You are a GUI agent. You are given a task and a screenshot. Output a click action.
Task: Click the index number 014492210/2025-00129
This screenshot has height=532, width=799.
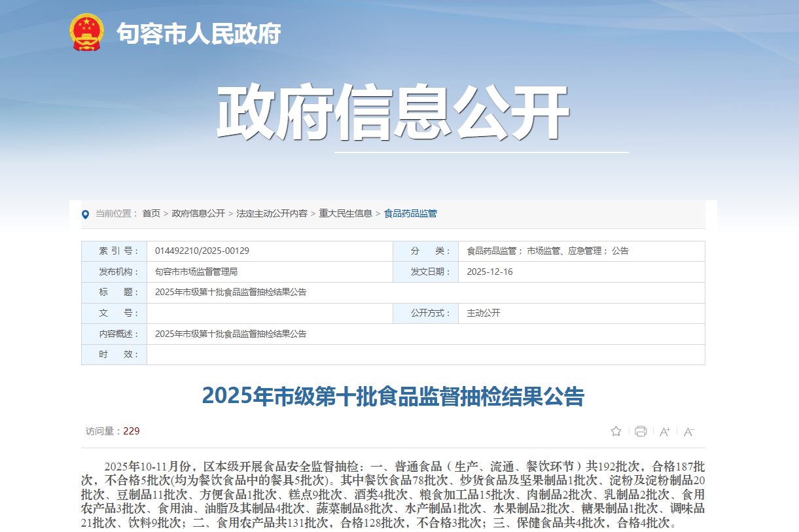pos(202,251)
